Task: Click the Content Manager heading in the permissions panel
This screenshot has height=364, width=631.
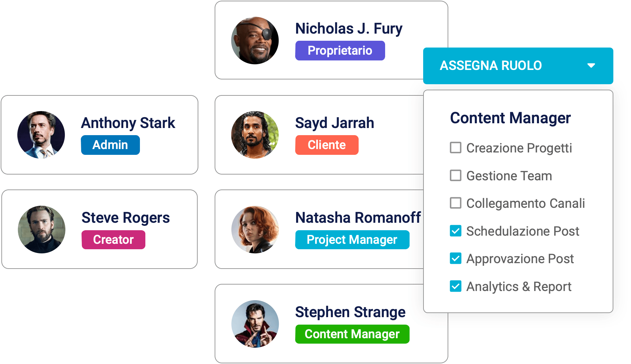Action: pos(510,118)
